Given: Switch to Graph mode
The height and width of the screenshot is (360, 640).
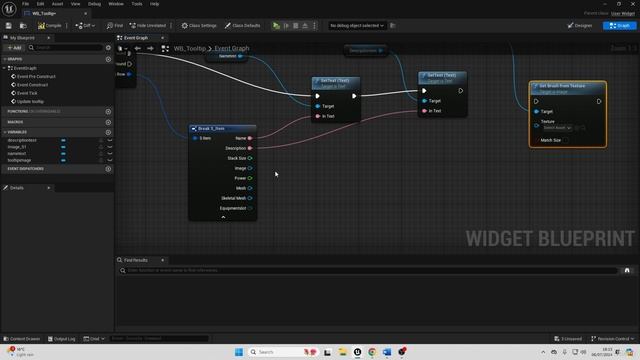Looking at the screenshot, I should pyautogui.click(x=619, y=26).
